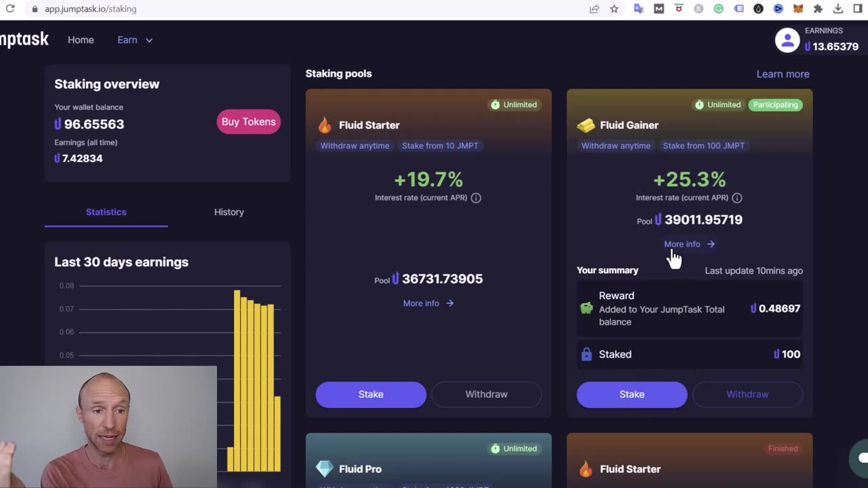This screenshot has height=488, width=868.
Task: Withdraw from the Fluid Starter pool
Action: 486,394
